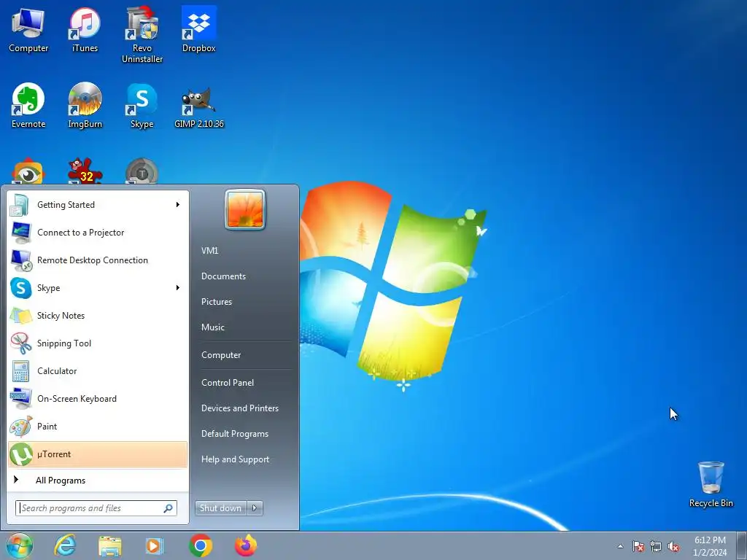Click the search magnifier icon
The width and height of the screenshot is (747, 560).
pyautogui.click(x=169, y=508)
